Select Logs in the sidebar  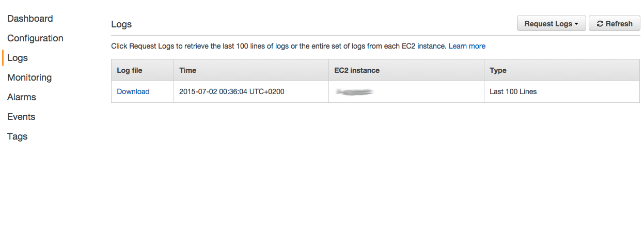tap(18, 58)
